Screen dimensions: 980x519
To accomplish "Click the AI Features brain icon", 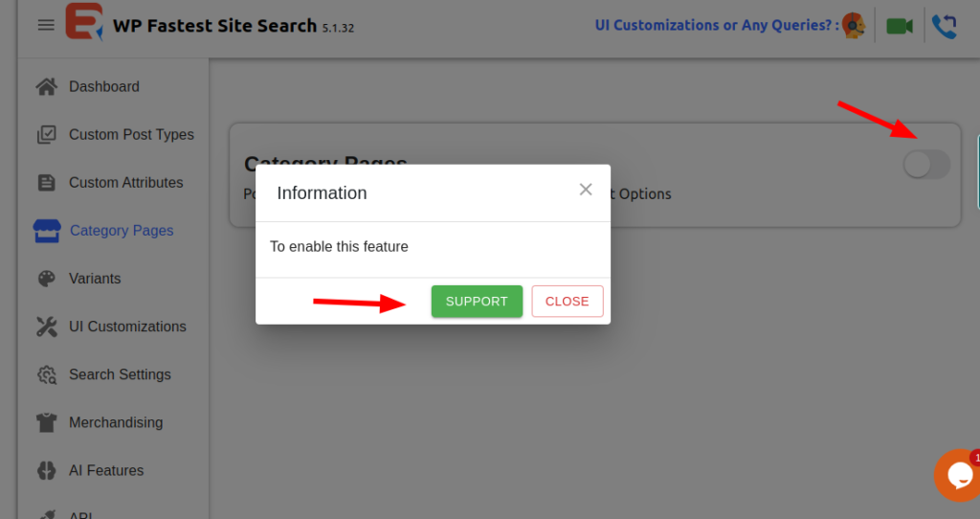I will point(46,470).
